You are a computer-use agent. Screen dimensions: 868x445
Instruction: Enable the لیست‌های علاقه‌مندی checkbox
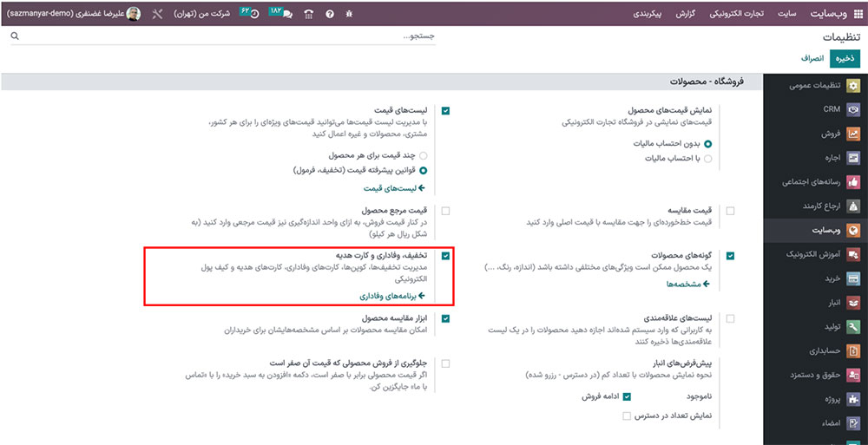point(731,319)
